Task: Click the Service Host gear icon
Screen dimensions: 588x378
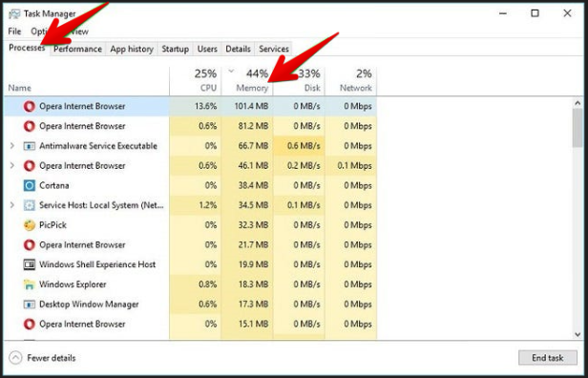Action: tap(30, 205)
